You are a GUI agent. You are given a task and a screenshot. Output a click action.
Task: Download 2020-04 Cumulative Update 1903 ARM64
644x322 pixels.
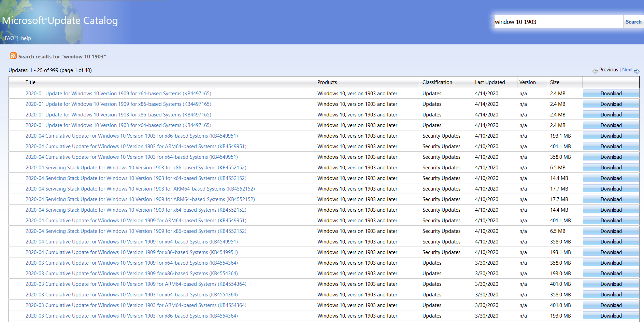click(611, 146)
